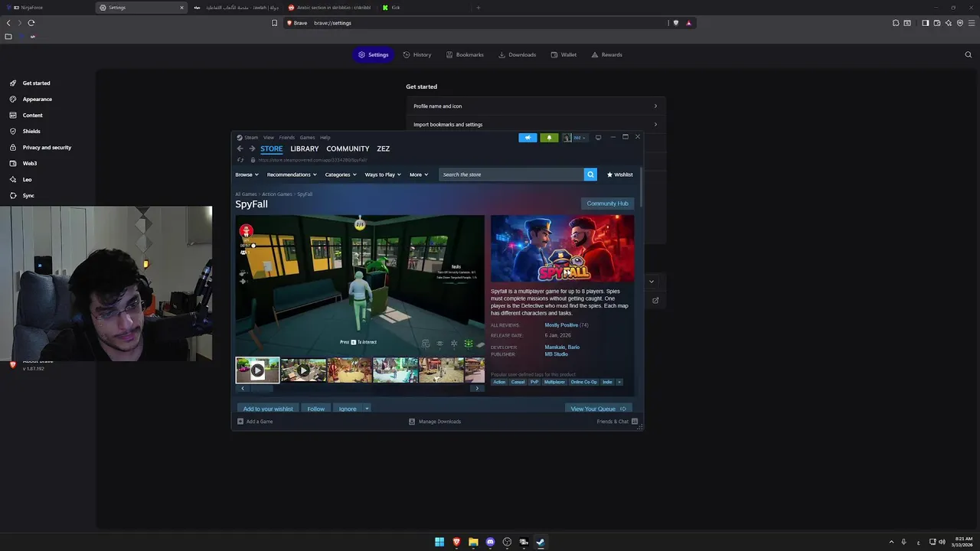980x551 pixels.
Task: Open File Explorer from taskbar
Action: [x=473, y=542]
